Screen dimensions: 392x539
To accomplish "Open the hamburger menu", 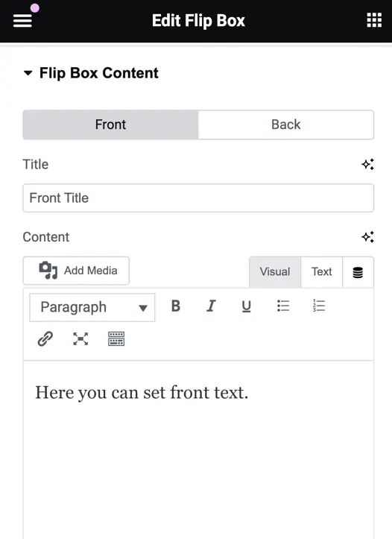I will [x=22, y=20].
